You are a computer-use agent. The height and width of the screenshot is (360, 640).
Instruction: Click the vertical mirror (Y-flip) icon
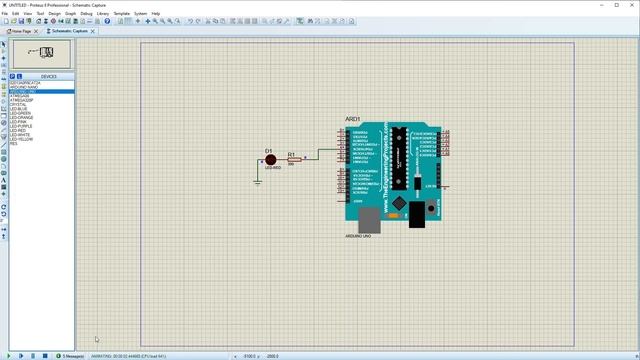point(4,236)
